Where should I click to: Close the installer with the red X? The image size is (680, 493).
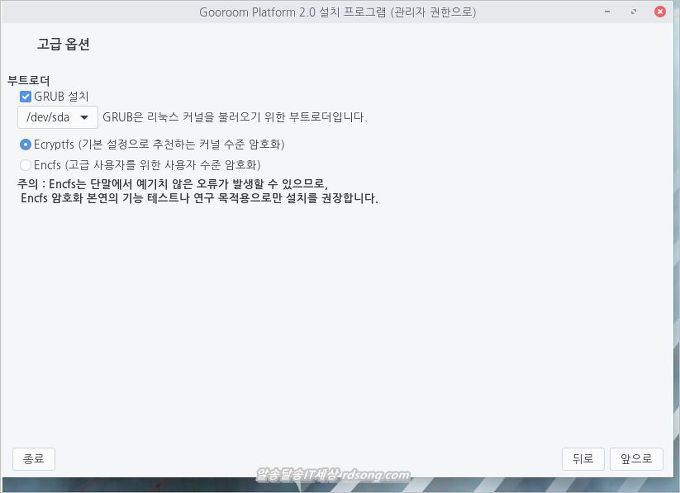click(660, 12)
